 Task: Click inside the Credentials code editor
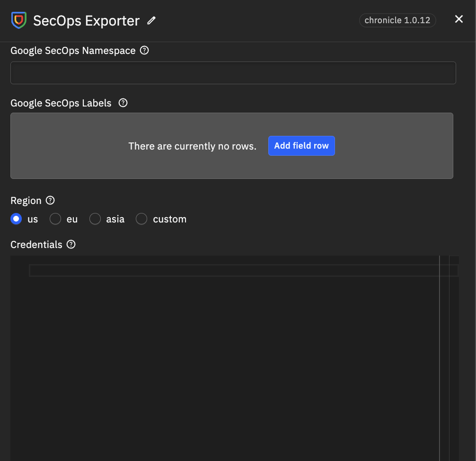point(234,358)
